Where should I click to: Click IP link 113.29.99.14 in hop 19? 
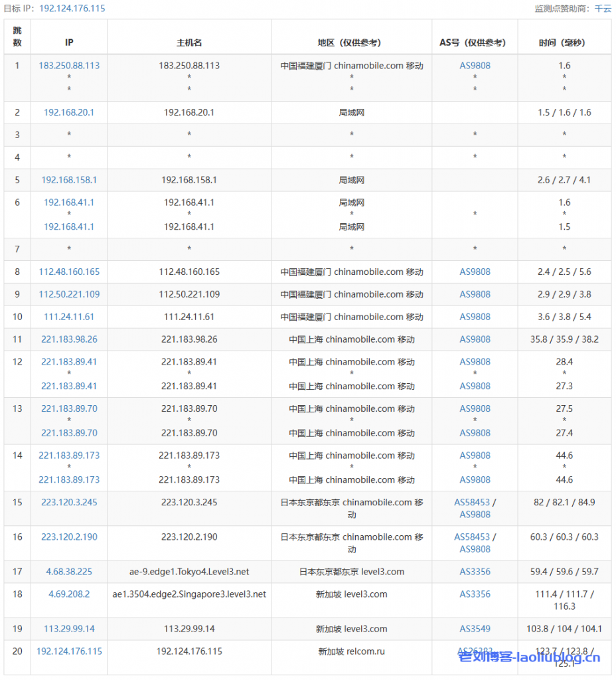click(69, 629)
